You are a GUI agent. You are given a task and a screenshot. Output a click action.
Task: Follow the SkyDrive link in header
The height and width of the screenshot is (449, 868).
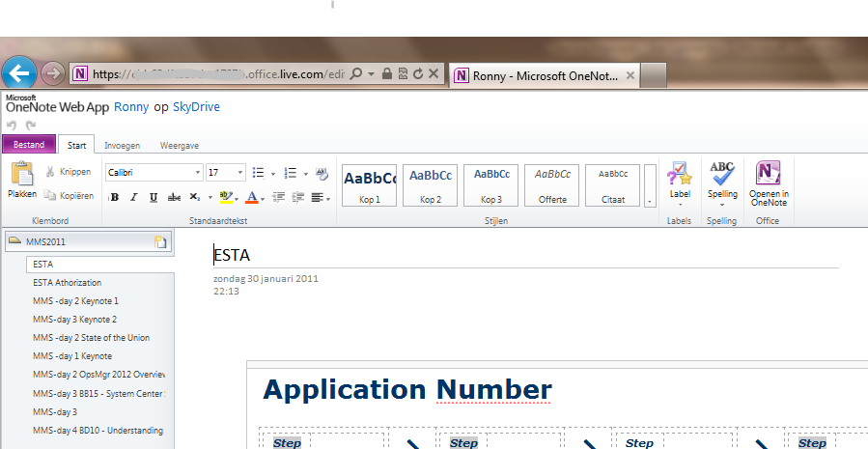(196, 107)
